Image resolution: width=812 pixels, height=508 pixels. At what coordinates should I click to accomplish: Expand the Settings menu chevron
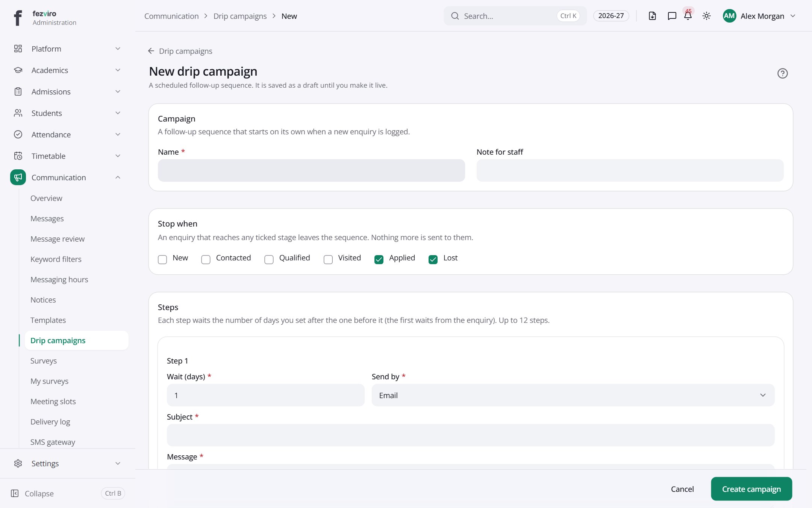click(x=118, y=463)
